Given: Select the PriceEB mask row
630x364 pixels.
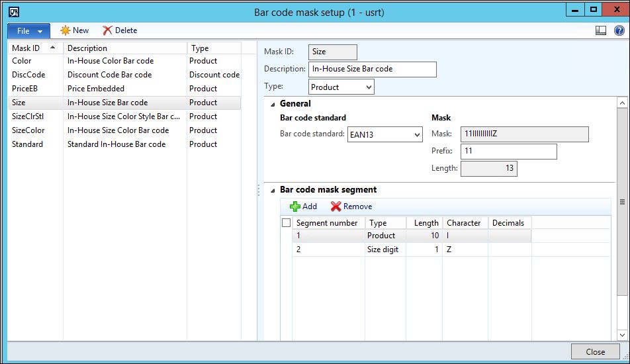Looking at the screenshot, I should [124, 89].
